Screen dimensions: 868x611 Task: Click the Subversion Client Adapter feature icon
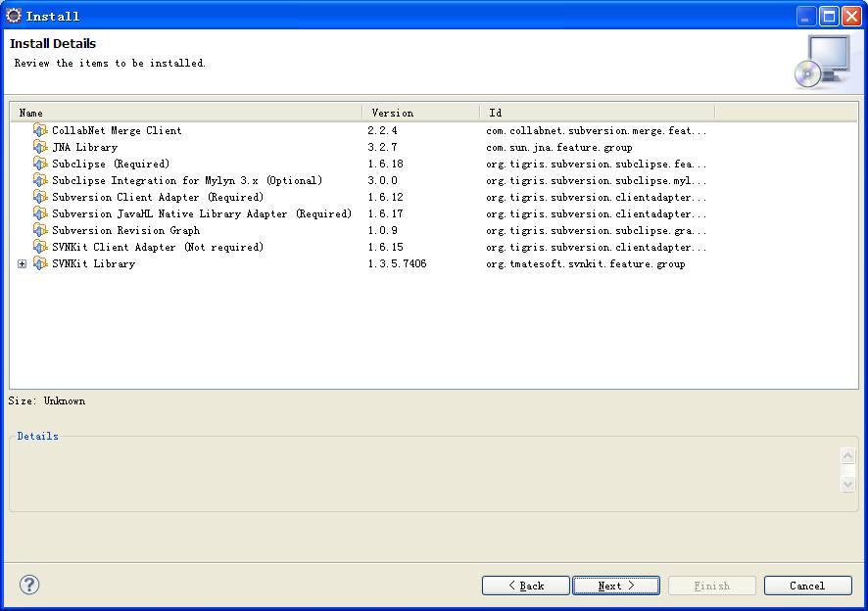click(x=40, y=197)
